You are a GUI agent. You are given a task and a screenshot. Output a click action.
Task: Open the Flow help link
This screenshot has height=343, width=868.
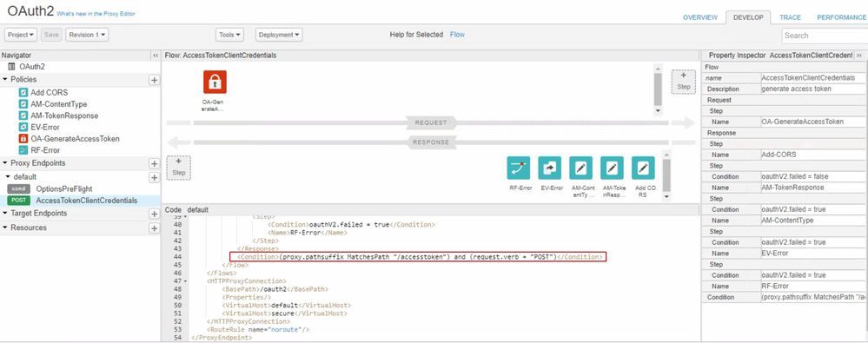(457, 35)
